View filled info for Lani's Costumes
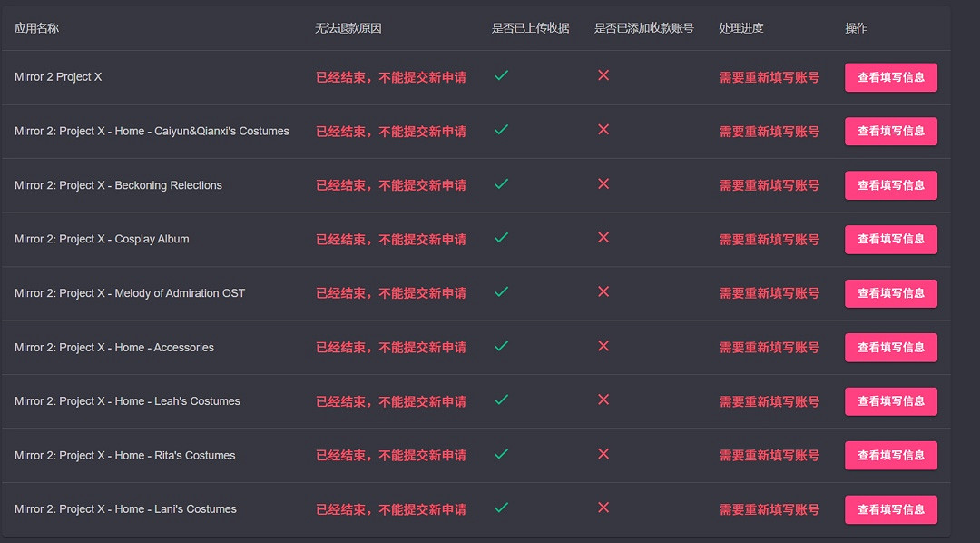 pos(890,509)
